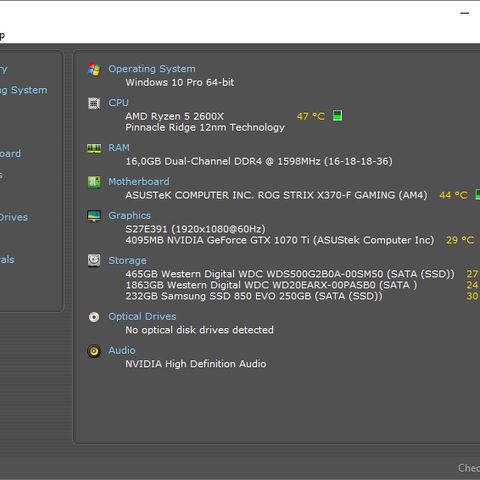Click the Storage hard drive icon
Viewport: 480px width, 480px height.
(94, 260)
